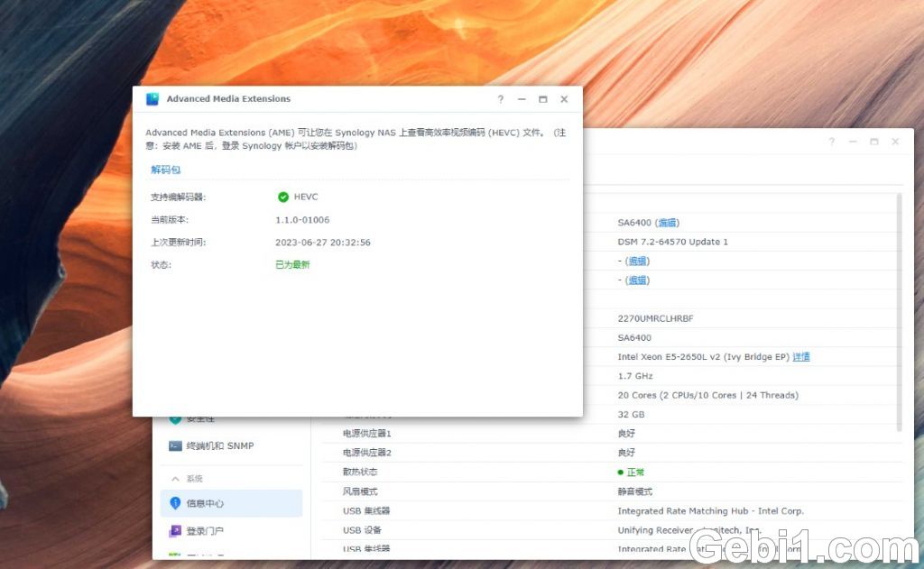This screenshot has width=924, height=569.
Task: Click the 电源供应器1 row label
Action: pos(366,434)
